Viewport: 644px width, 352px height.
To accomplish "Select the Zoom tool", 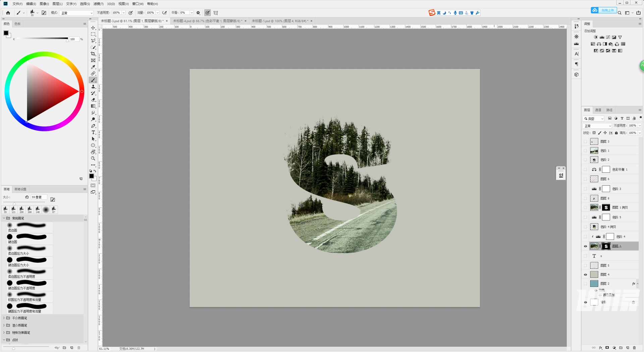I will (93, 159).
